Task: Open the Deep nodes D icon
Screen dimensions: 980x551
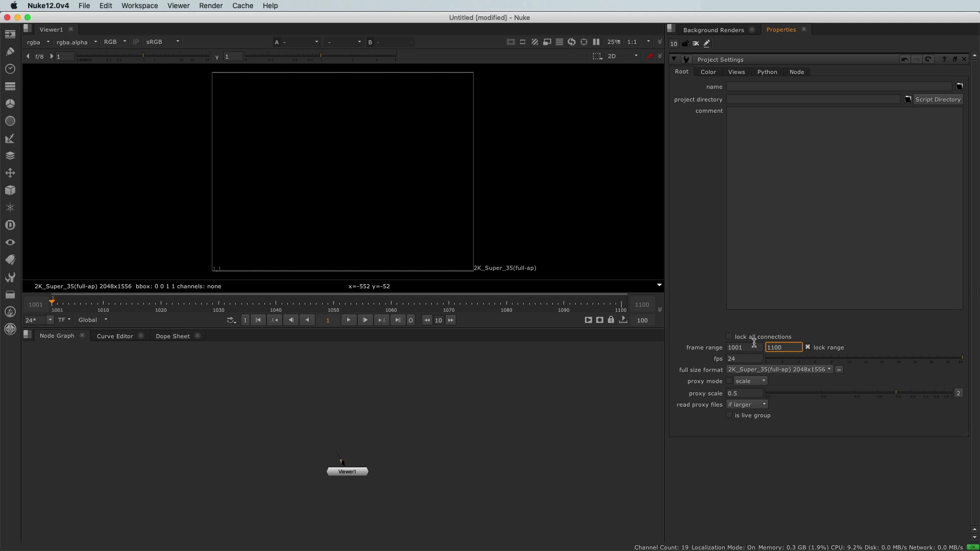Action: click(10, 225)
